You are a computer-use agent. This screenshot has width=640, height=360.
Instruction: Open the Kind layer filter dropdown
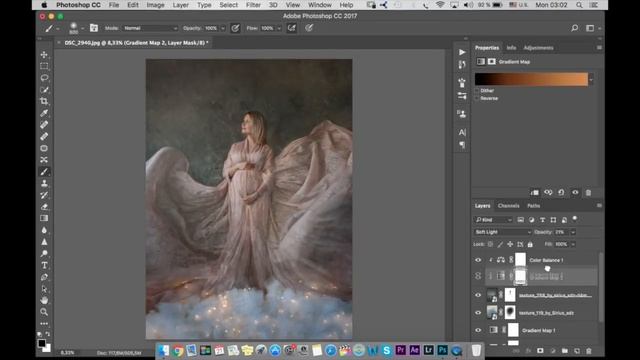pos(493,220)
